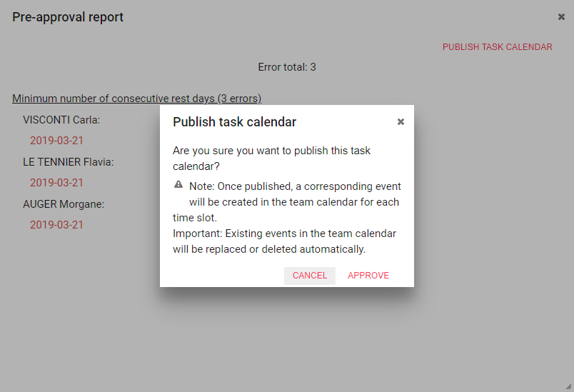Select VISCONTI Carla's 2019-03-21 error date
The image size is (574, 392).
coord(56,141)
